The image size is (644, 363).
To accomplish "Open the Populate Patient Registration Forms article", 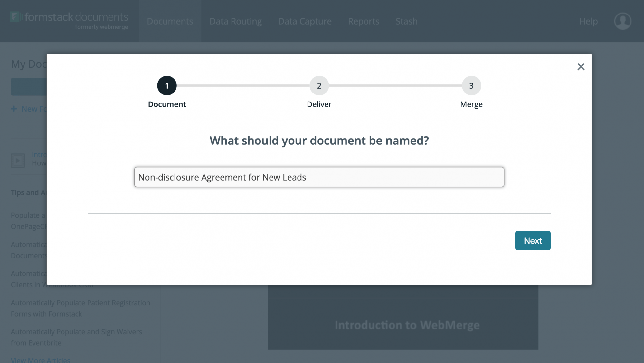I will coord(80,308).
